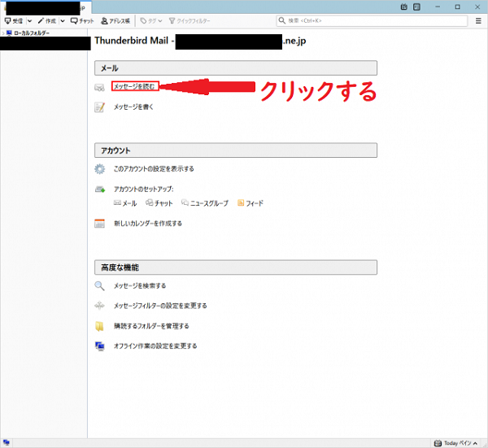Click the online status icon in status bar
Screen dimensions: 488x448
click(7, 442)
